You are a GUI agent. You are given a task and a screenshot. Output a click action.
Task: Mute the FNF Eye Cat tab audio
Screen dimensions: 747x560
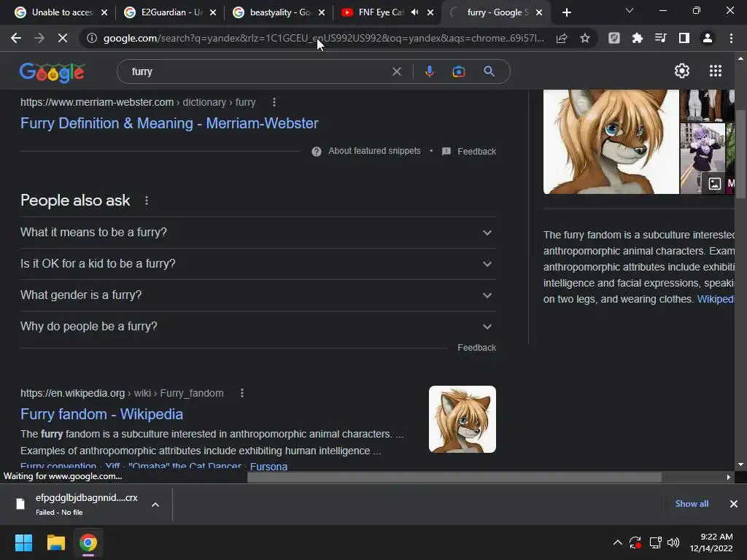414,12
